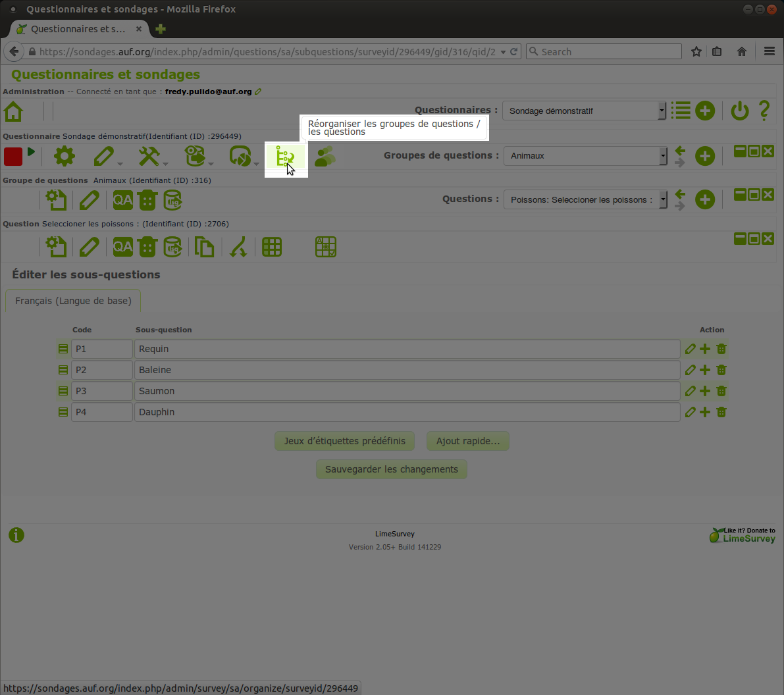The width and height of the screenshot is (784, 695).
Task: Open the survey properties pencil icon
Action: coord(104,156)
